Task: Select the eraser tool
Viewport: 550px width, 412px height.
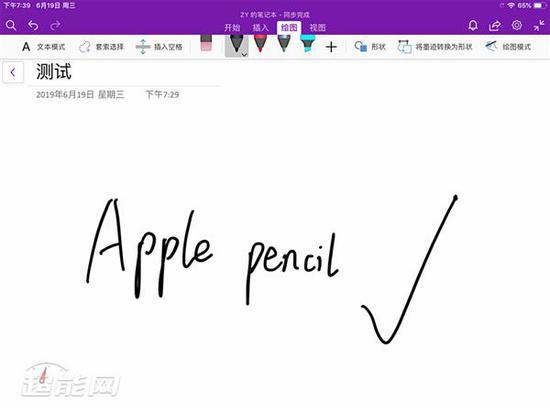Action: [x=206, y=43]
